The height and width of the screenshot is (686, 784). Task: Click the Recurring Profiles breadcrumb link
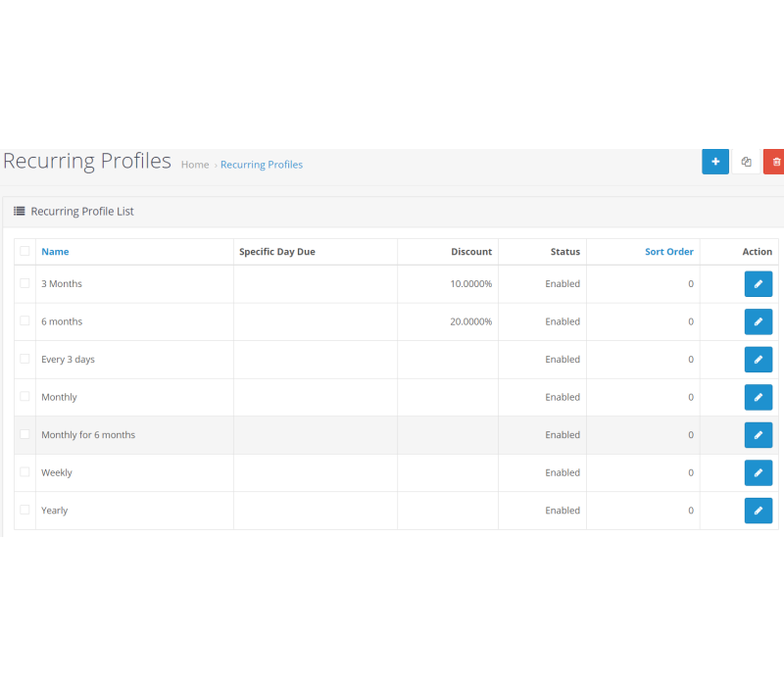click(x=261, y=165)
